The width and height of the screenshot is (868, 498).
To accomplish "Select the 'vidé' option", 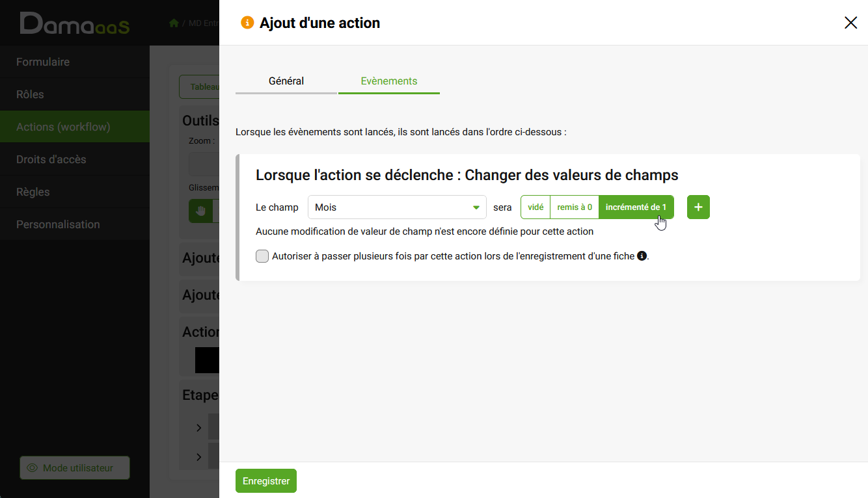I will (536, 207).
